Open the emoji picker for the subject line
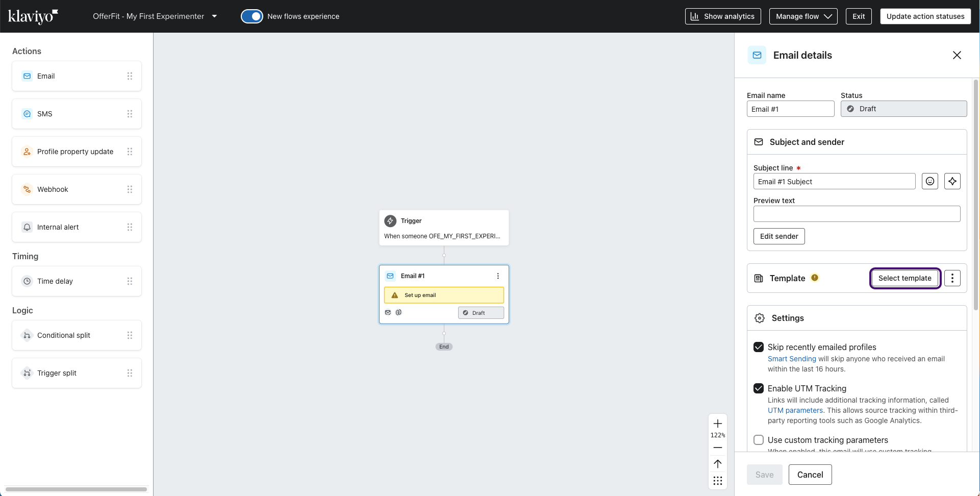The image size is (980, 496). pyautogui.click(x=930, y=181)
